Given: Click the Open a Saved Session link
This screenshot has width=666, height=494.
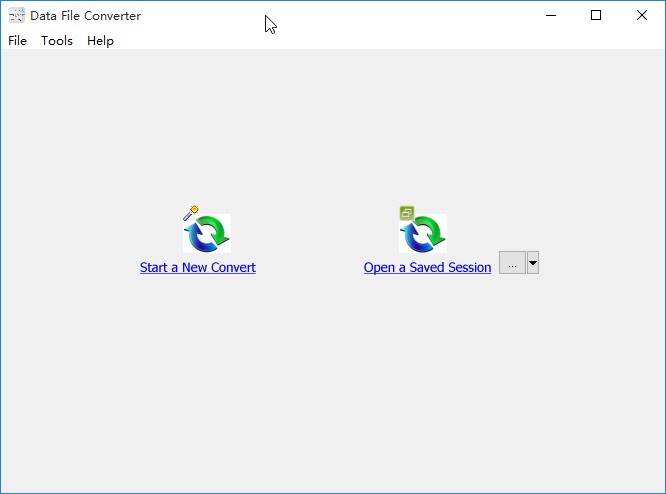Looking at the screenshot, I should pyautogui.click(x=427, y=267).
